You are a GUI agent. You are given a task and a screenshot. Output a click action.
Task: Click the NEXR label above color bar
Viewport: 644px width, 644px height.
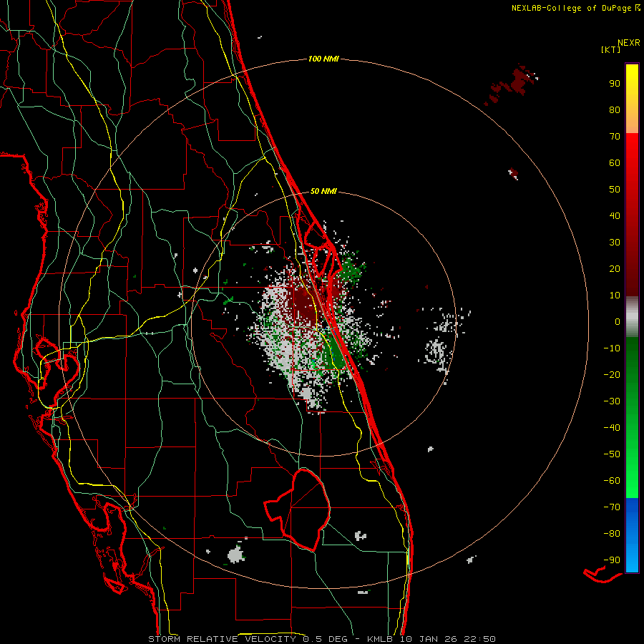click(629, 43)
